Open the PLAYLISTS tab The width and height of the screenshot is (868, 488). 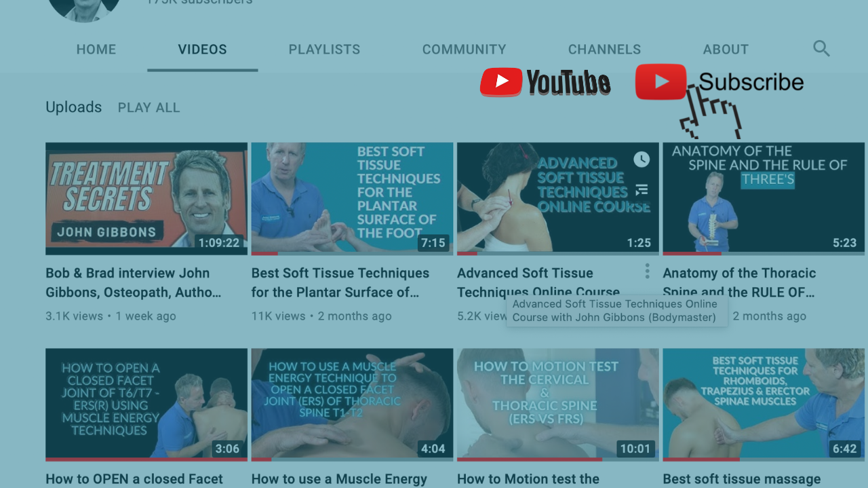324,50
